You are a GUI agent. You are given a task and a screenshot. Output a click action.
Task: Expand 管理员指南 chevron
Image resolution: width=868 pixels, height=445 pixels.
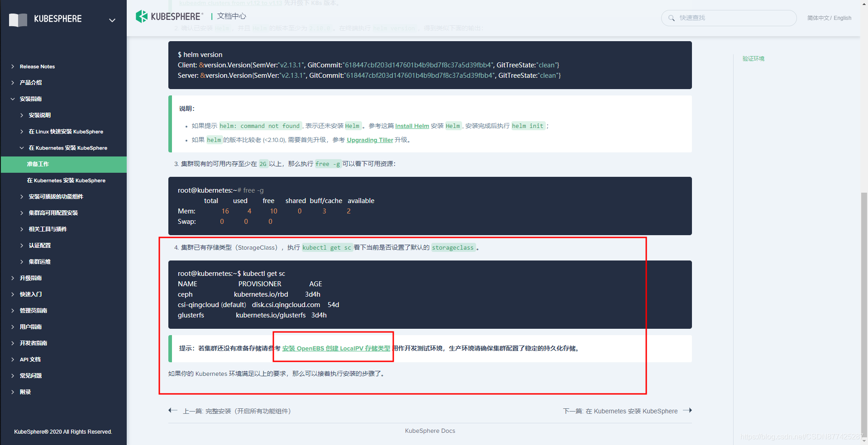point(13,311)
